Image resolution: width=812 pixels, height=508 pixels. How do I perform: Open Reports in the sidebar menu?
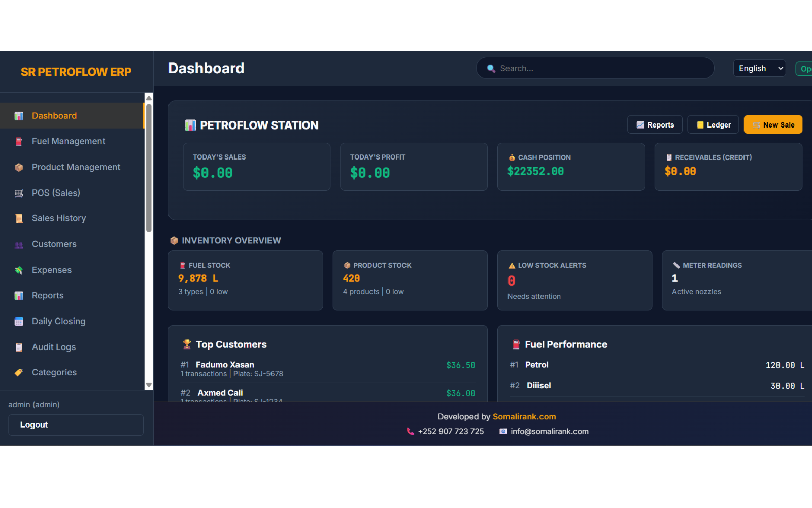[48, 296]
